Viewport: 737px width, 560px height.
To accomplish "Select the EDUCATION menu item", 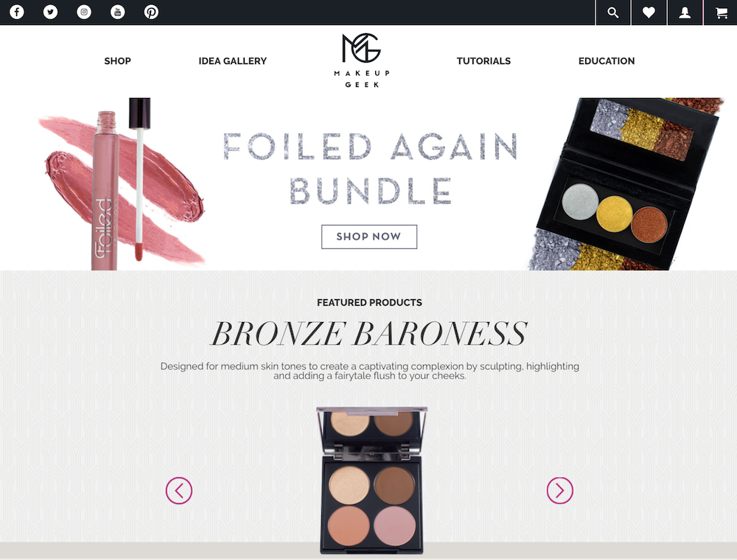I will pyautogui.click(x=607, y=61).
